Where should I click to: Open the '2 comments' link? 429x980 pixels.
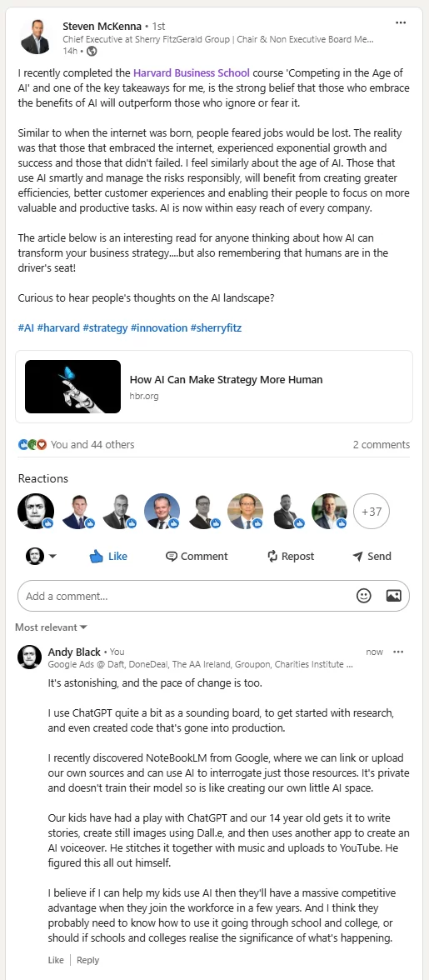pyautogui.click(x=381, y=444)
